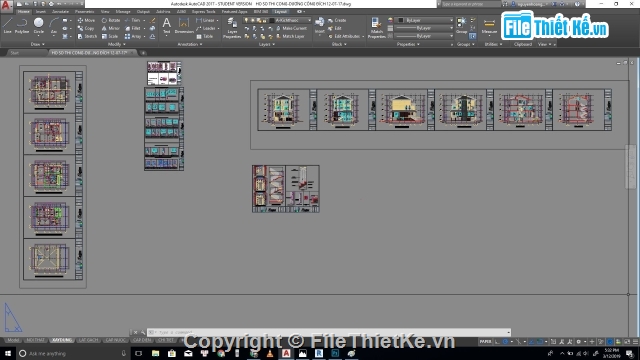This screenshot has width=640, height=360.
Task: Click the Match Properties tool
Action: [376, 28]
